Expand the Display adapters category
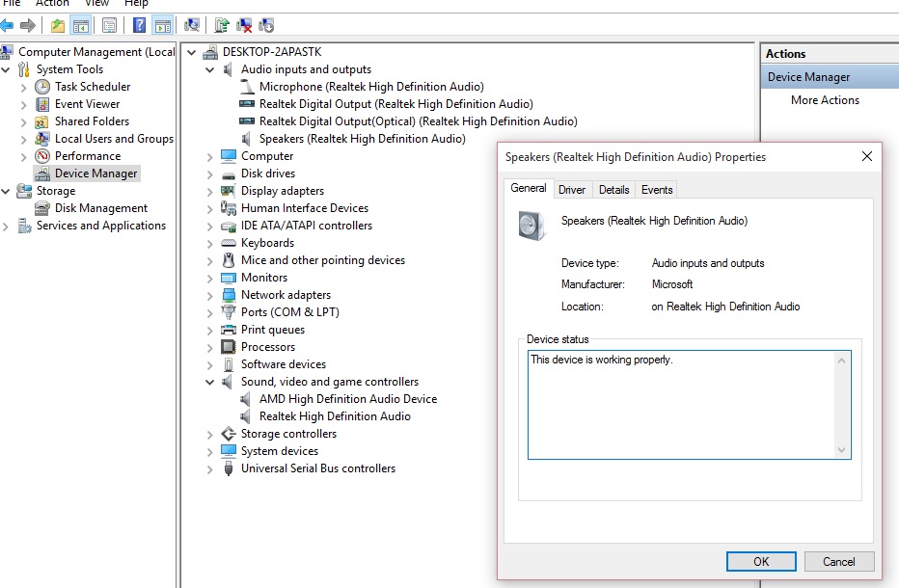The image size is (899, 588). pyautogui.click(x=210, y=191)
